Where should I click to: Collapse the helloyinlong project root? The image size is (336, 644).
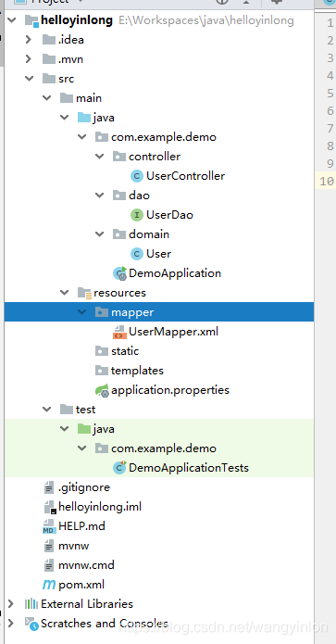point(11,20)
